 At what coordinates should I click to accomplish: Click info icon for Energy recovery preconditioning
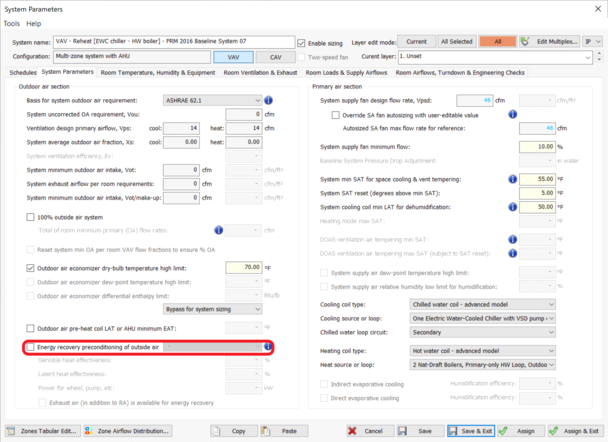click(269, 346)
